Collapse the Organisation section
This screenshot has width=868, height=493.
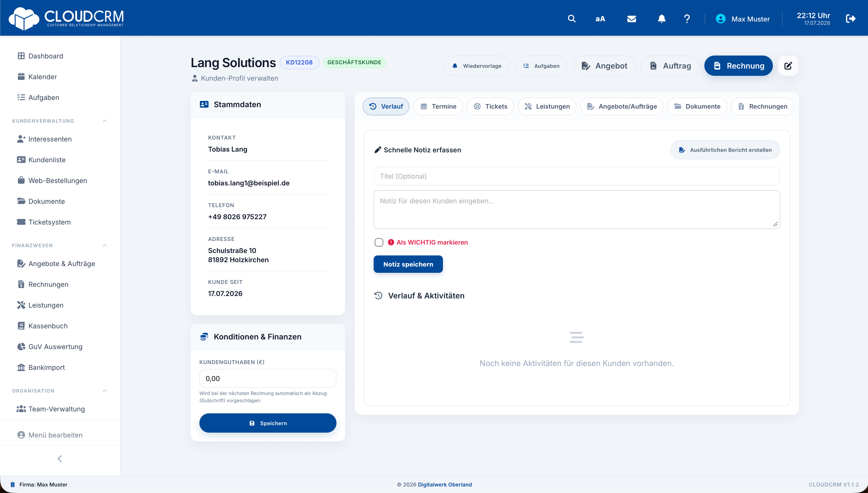tap(105, 391)
